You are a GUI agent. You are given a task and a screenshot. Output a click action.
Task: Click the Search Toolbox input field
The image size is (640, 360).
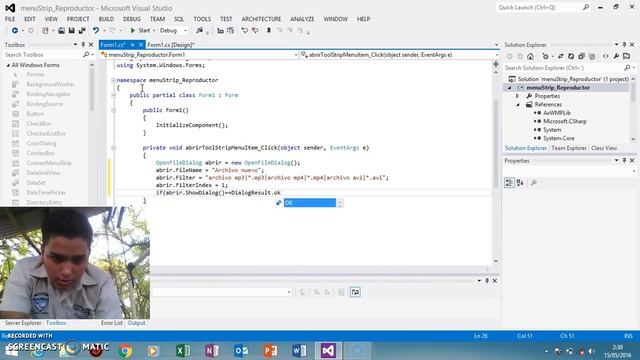point(43,55)
